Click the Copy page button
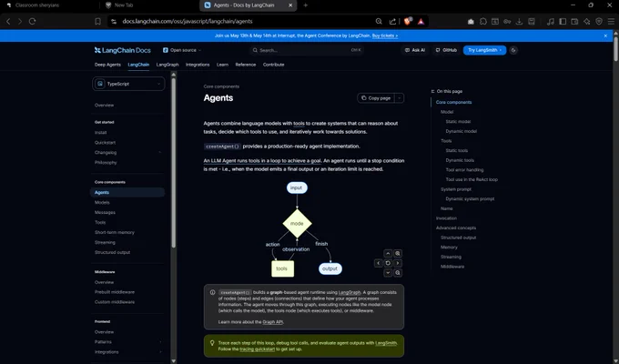This screenshot has width=619, height=364. (376, 98)
